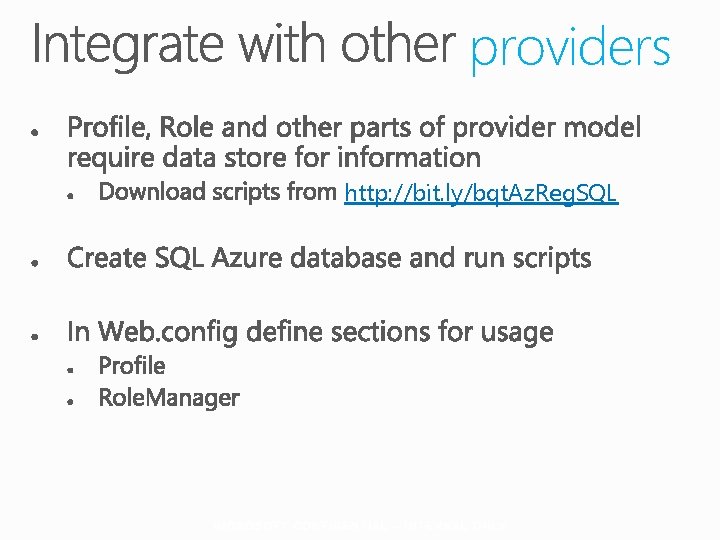Click the bullet dot before 'Profile, Role and other'
The image size is (720, 540).
35,131
